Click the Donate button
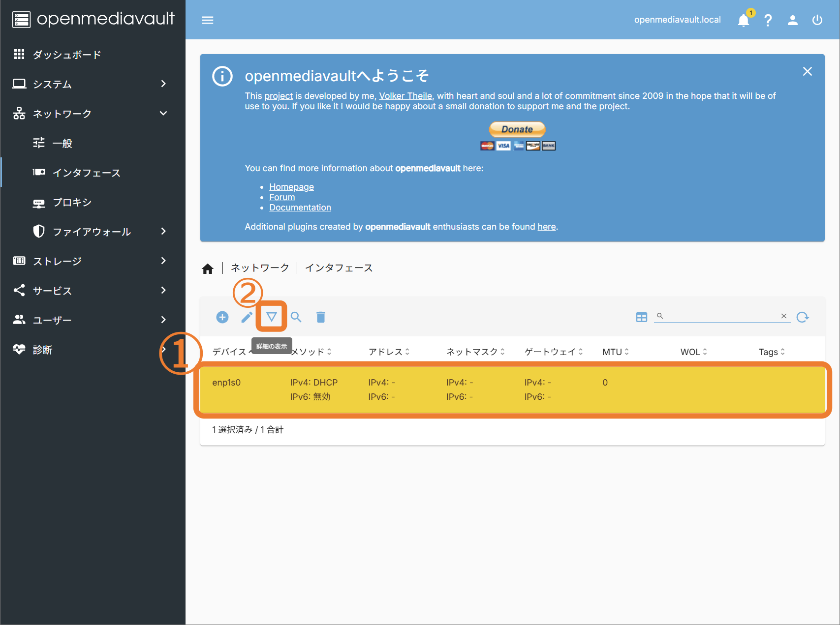Screen dimensions: 840x625 pyautogui.click(x=517, y=129)
